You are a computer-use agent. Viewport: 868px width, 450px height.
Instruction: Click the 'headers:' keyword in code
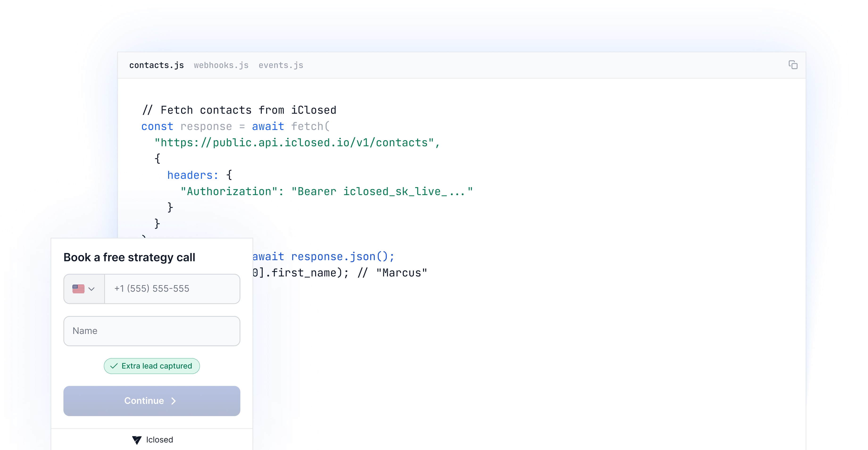(192, 175)
